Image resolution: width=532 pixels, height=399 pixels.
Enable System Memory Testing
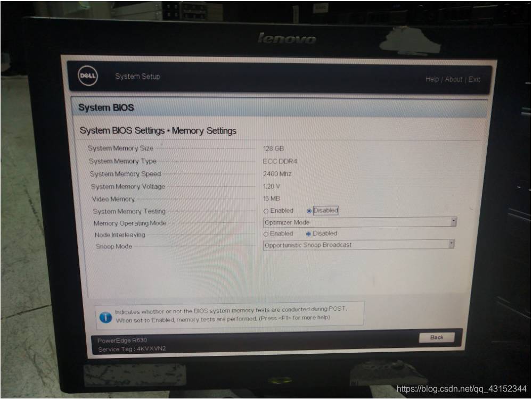click(x=266, y=211)
